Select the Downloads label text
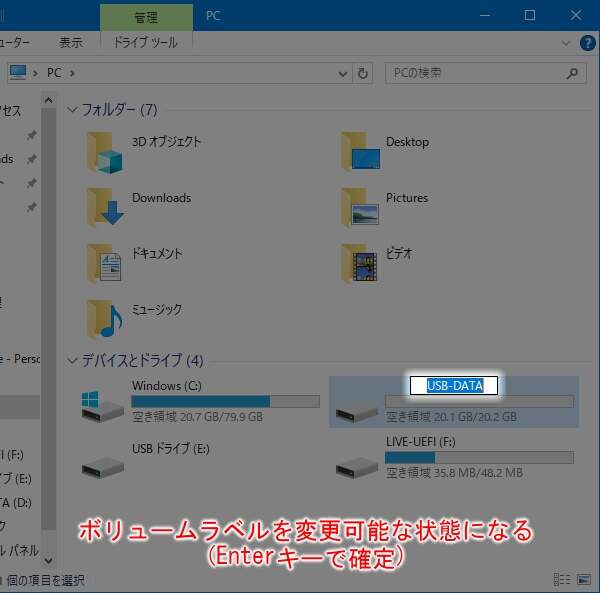 [161, 198]
